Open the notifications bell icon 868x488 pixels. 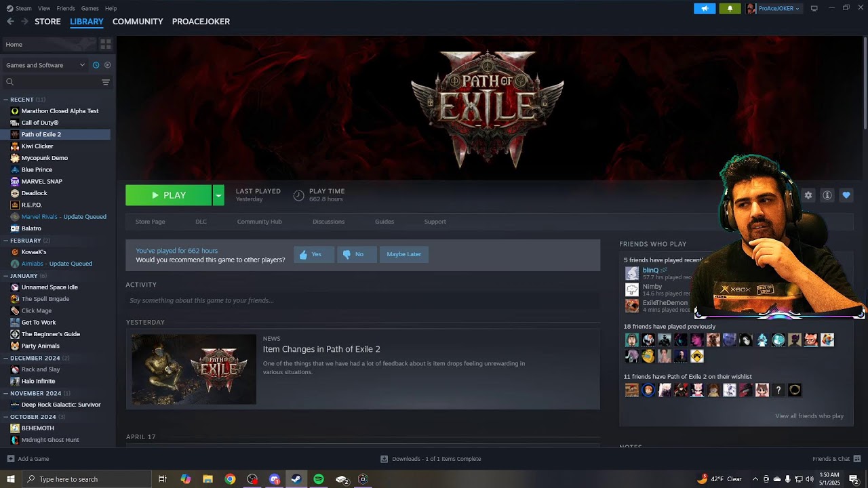pyautogui.click(x=730, y=8)
